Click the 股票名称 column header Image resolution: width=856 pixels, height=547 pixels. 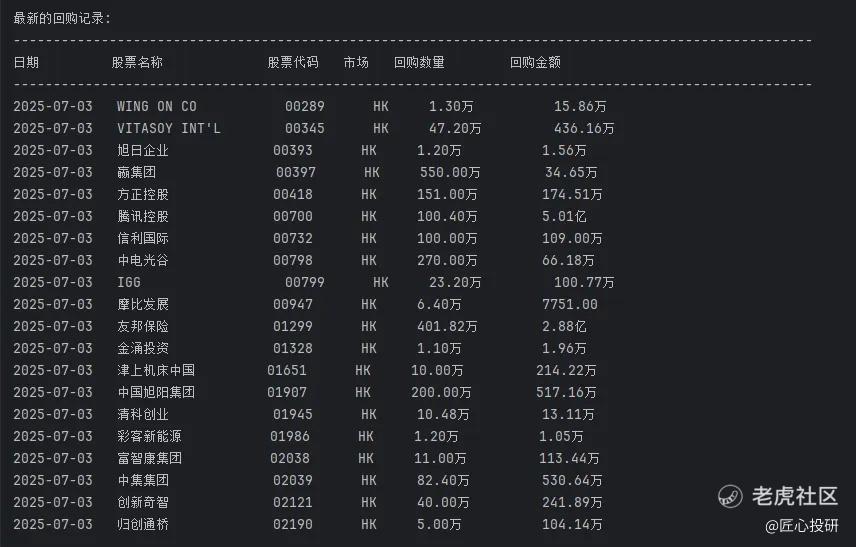[x=137, y=62]
